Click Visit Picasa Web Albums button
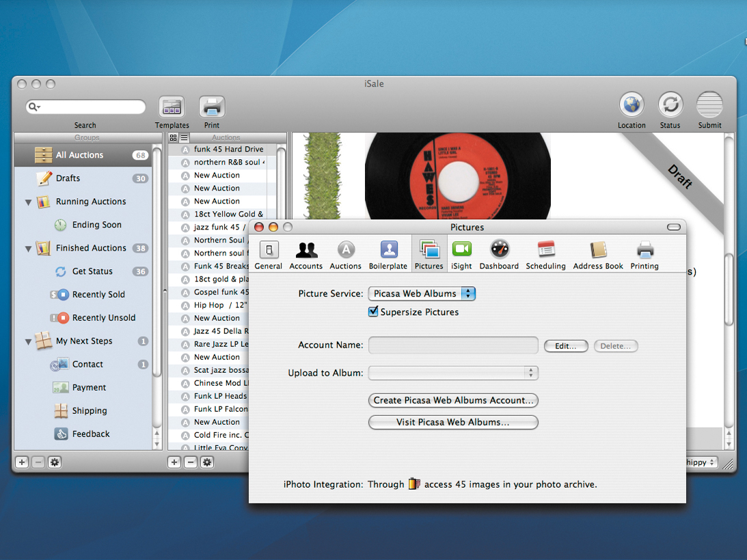The image size is (747, 560). click(x=453, y=422)
